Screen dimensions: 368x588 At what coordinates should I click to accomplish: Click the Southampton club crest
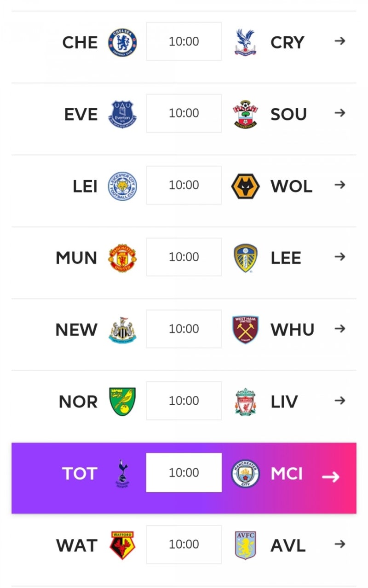pos(245,114)
